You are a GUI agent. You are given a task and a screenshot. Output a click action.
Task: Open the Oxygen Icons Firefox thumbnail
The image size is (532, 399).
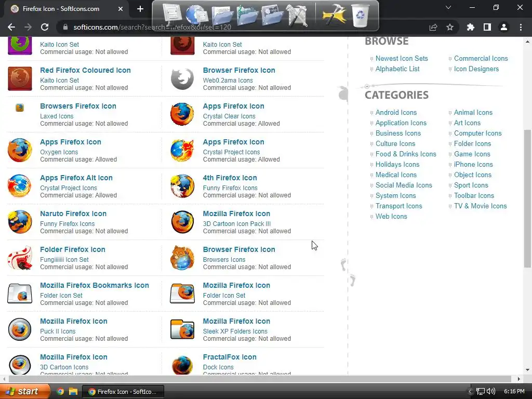[20, 150]
